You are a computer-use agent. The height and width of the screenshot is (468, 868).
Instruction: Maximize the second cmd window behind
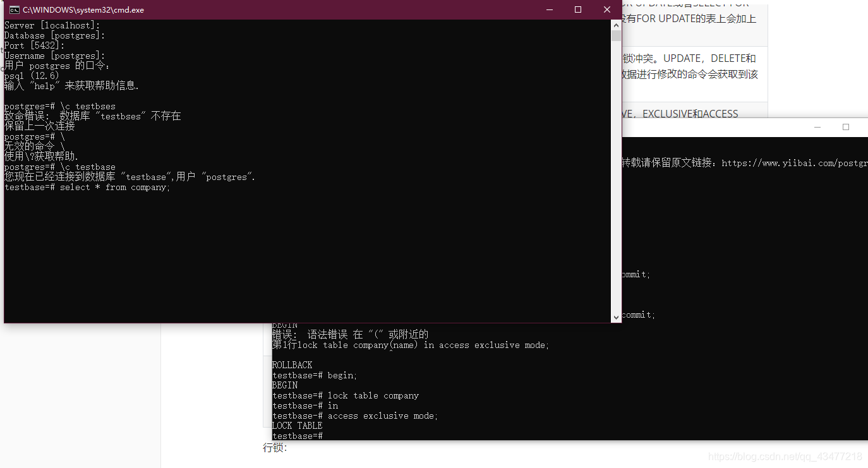coord(846,127)
